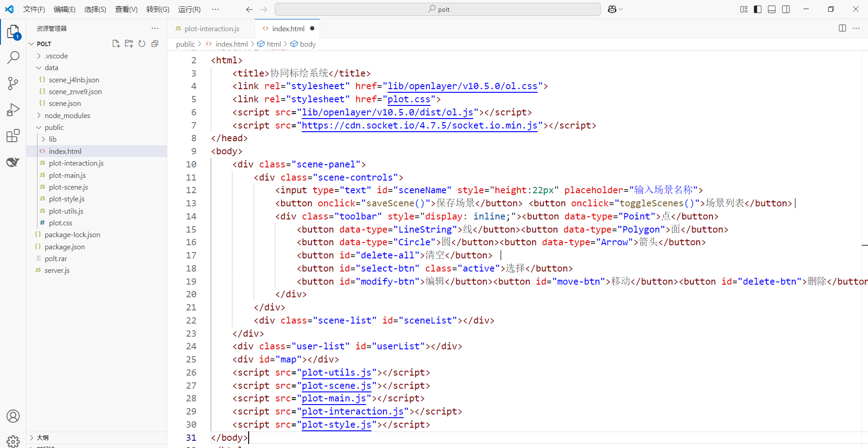
Task: Click the index.html breadcrumb segment
Action: [x=231, y=44]
